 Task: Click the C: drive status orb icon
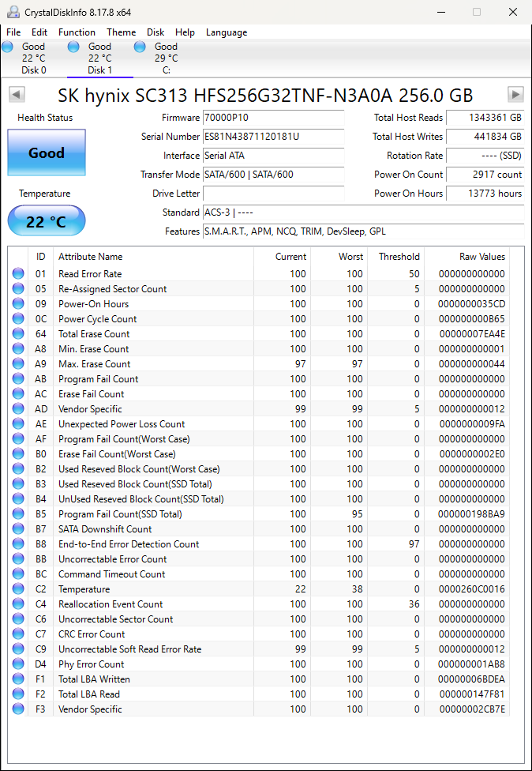[140, 47]
